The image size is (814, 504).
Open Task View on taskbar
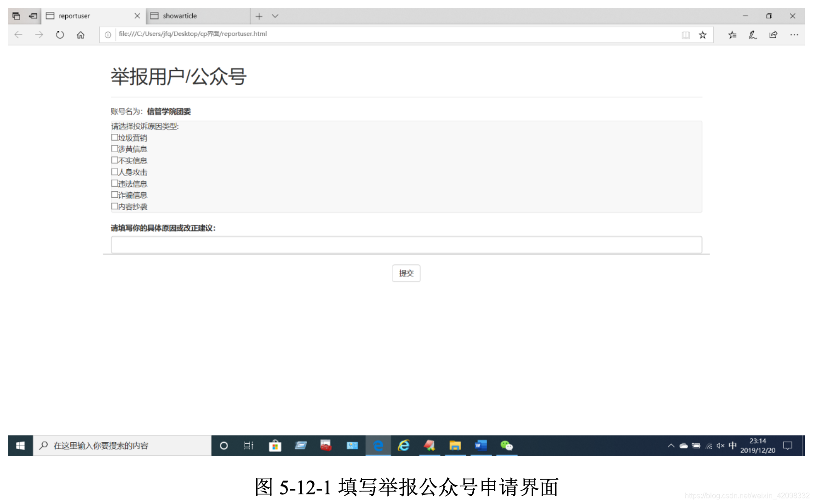coord(249,446)
